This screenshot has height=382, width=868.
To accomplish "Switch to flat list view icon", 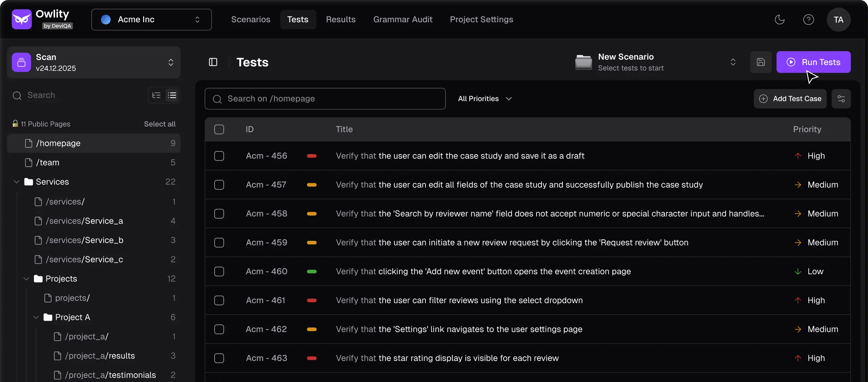I will click(x=172, y=95).
